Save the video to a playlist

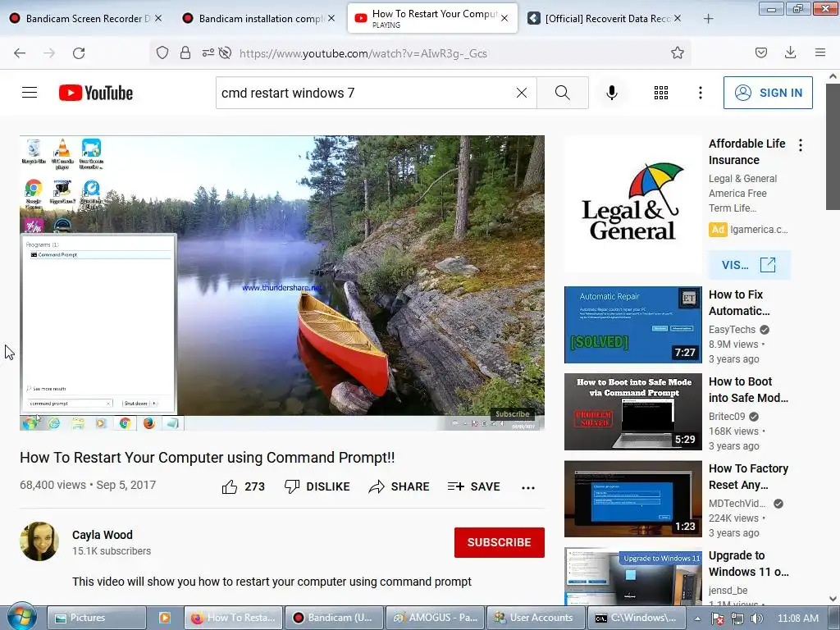click(473, 486)
